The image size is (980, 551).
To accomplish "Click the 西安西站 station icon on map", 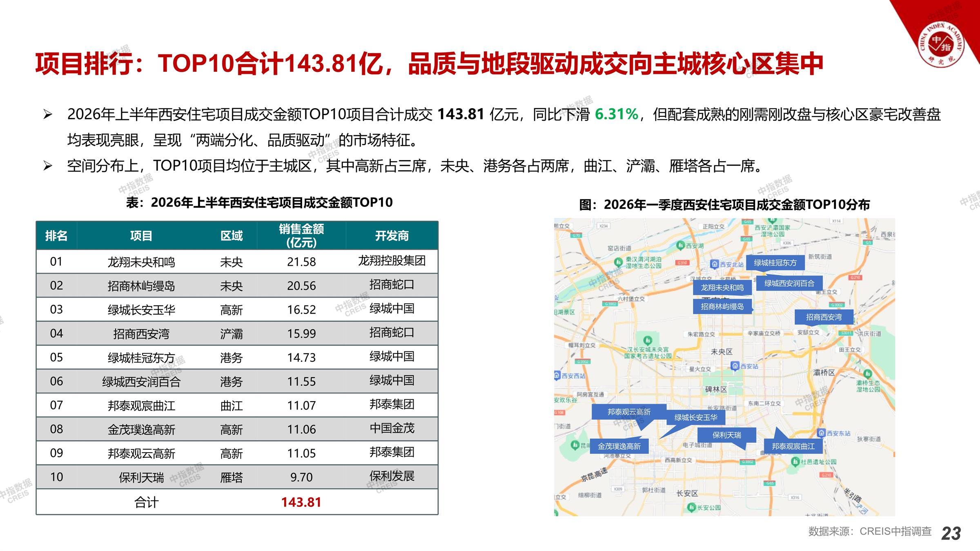I will (x=557, y=375).
